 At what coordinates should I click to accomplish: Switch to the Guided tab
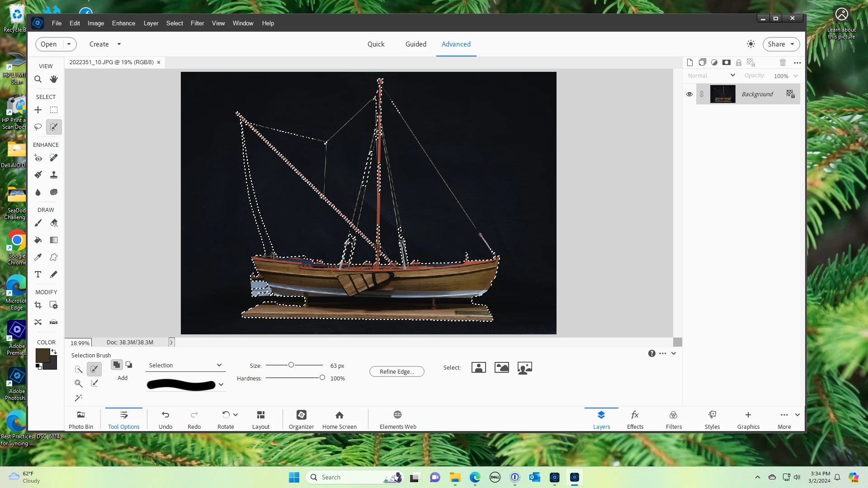415,44
